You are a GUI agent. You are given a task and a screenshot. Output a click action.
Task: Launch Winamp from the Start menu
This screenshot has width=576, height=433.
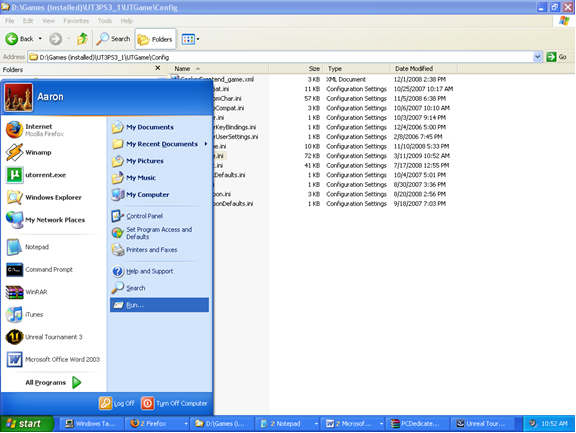[29, 152]
